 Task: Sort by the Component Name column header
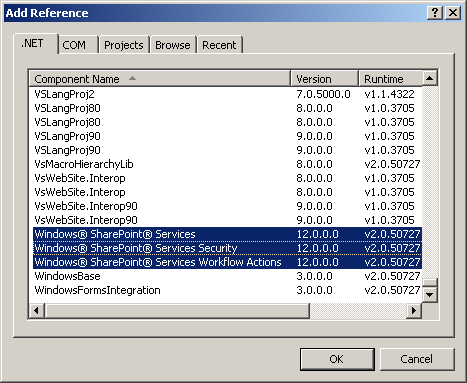tap(160, 79)
